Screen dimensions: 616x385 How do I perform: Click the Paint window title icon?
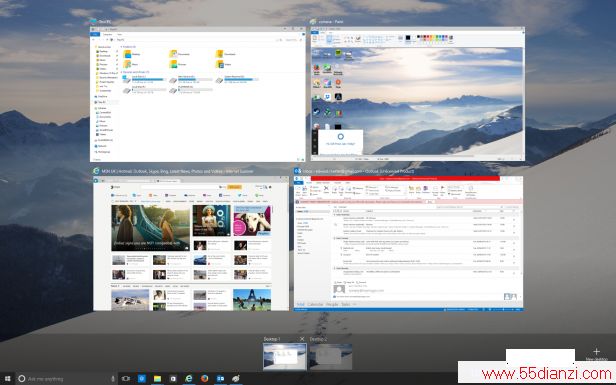click(313, 22)
